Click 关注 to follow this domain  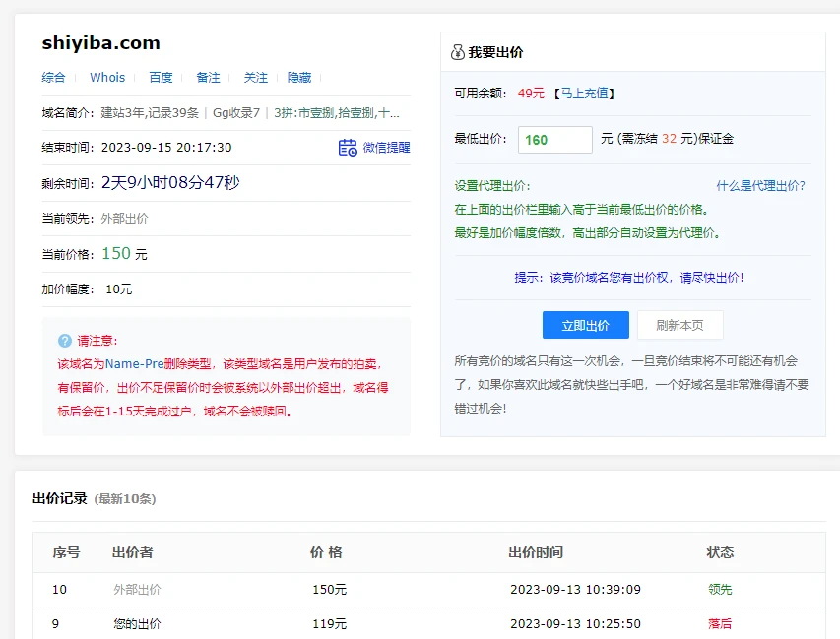coord(256,78)
